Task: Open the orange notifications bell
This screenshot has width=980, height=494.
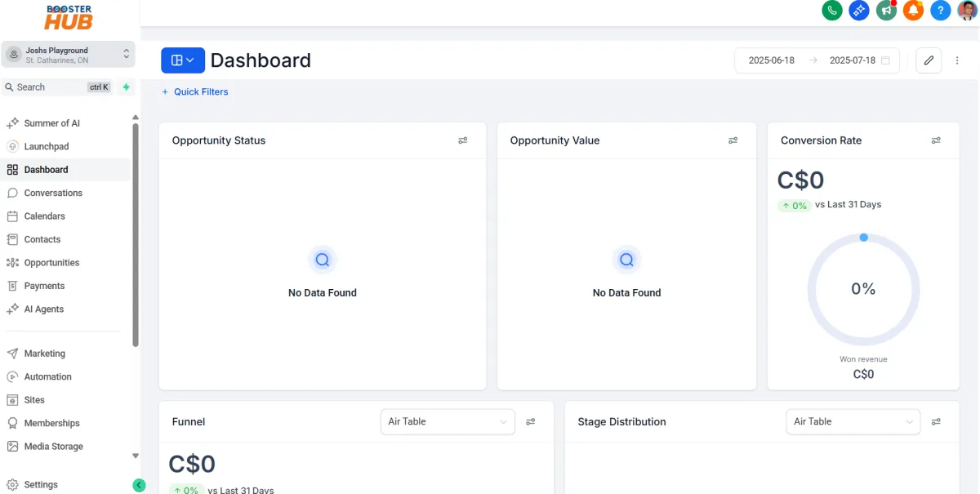Action: [913, 11]
